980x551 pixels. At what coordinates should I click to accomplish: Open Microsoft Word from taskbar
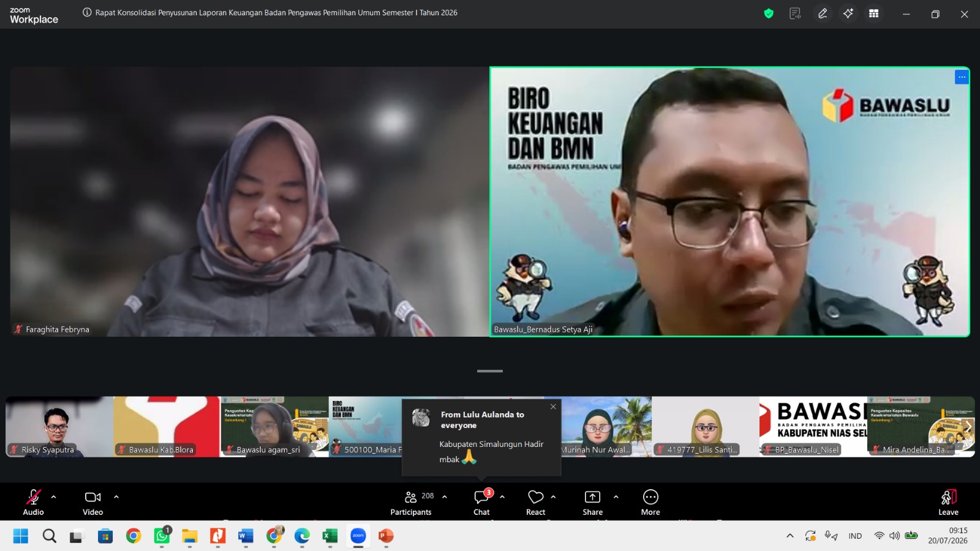[x=246, y=536]
